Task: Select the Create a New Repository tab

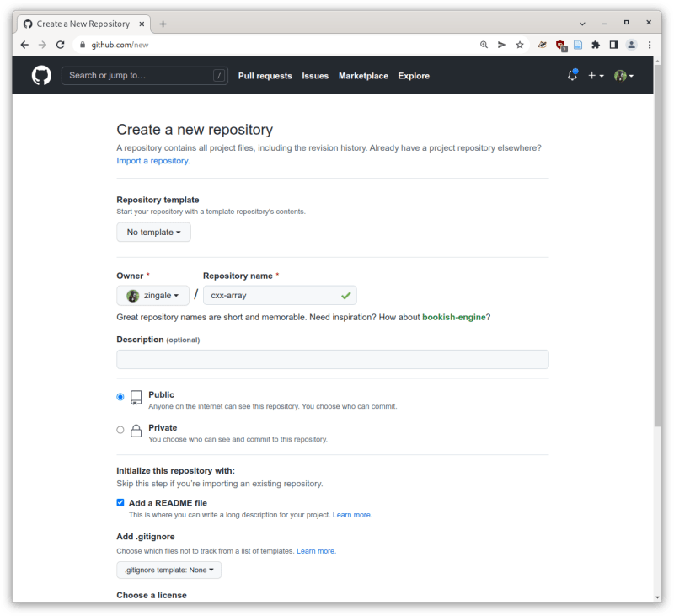Action: [x=84, y=24]
